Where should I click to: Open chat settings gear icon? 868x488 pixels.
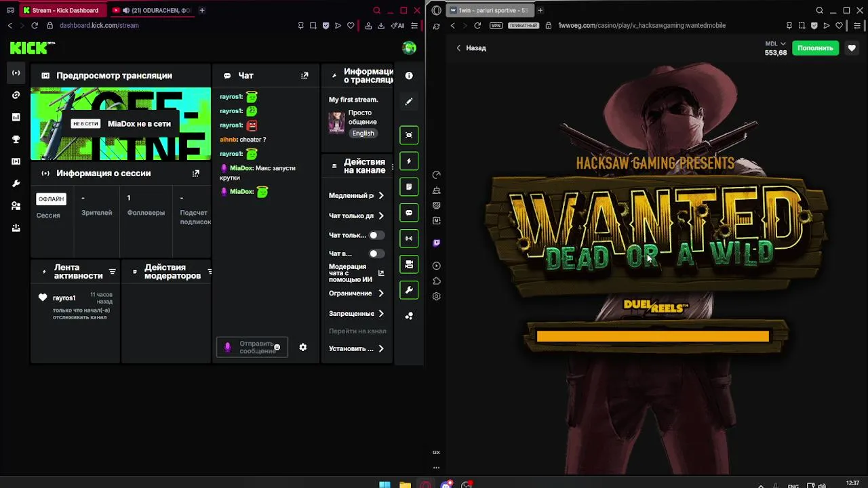click(x=303, y=347)
